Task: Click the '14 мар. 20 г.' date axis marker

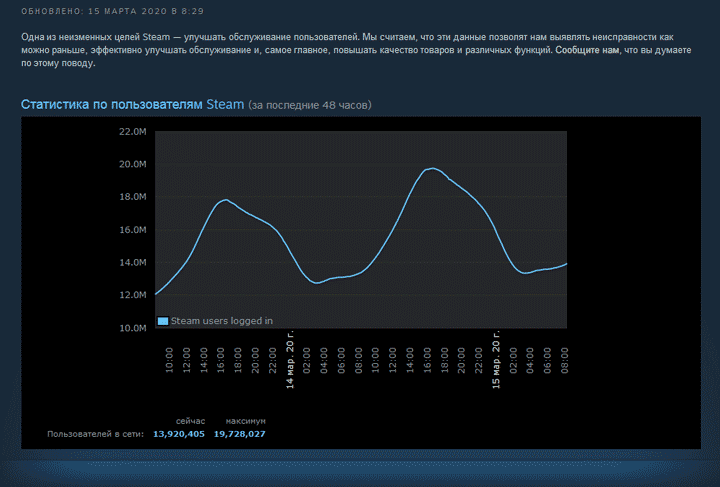Action: pos(290,359)
